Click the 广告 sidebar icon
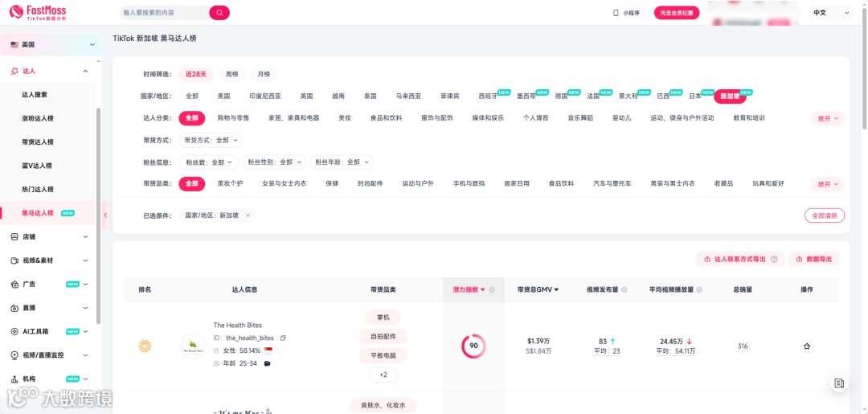The image size is (868, 414). (x=15, y=285)
